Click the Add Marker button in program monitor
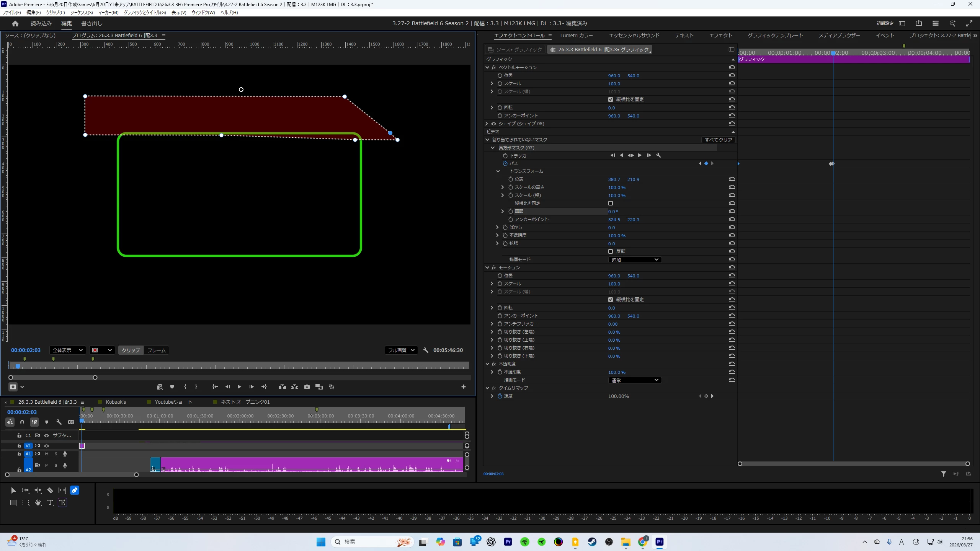The height and width of the screenshot is (551, 980). 172,387
